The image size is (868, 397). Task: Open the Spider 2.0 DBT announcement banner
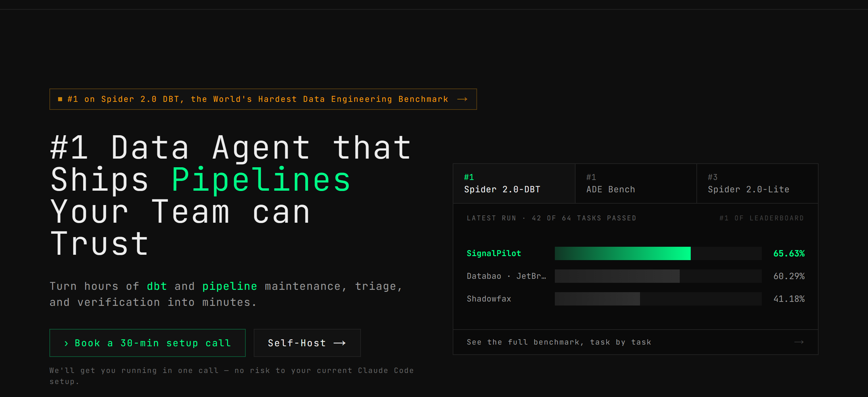(x=263, y=99)
